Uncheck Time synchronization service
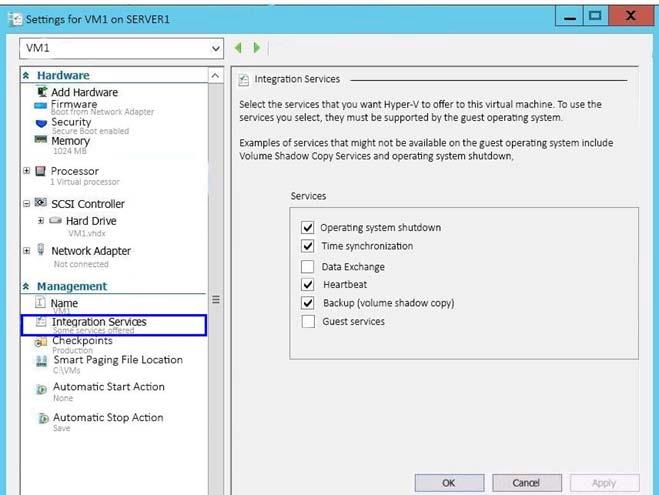Viewport: 659px width, 495px height. tap(308, 246)
